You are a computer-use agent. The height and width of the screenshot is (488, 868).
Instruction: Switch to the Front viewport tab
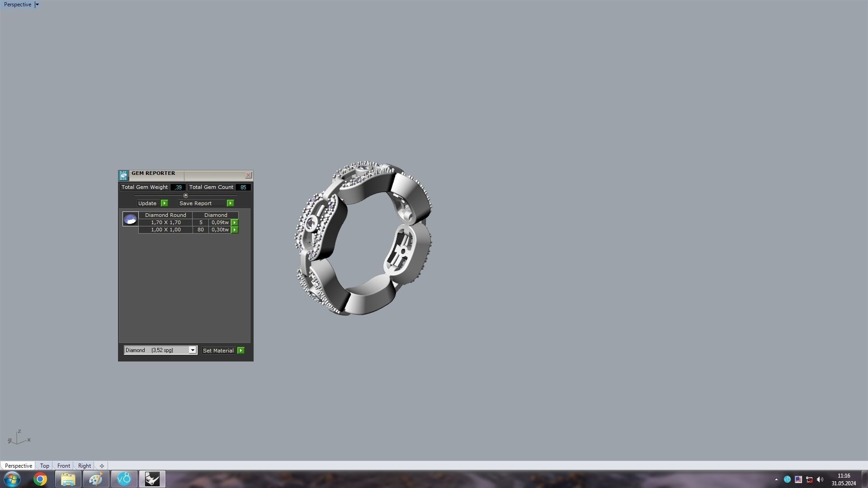64,466
